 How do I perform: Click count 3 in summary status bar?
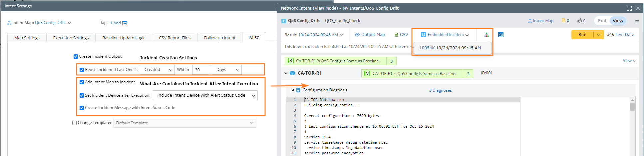click(x=392, y=61)
